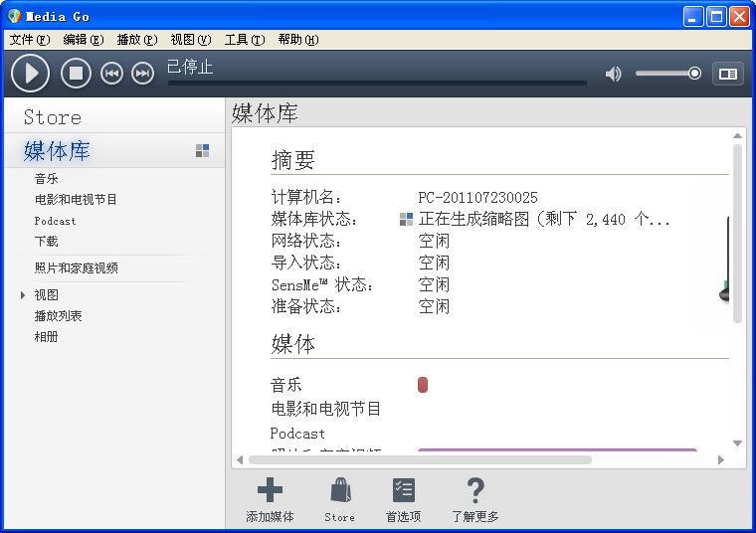This screenshot has height=533, width=756.
Task: Select 照片和家庭视频 in the sidebar
Action: pyautogui.click(x=77, y=267)
